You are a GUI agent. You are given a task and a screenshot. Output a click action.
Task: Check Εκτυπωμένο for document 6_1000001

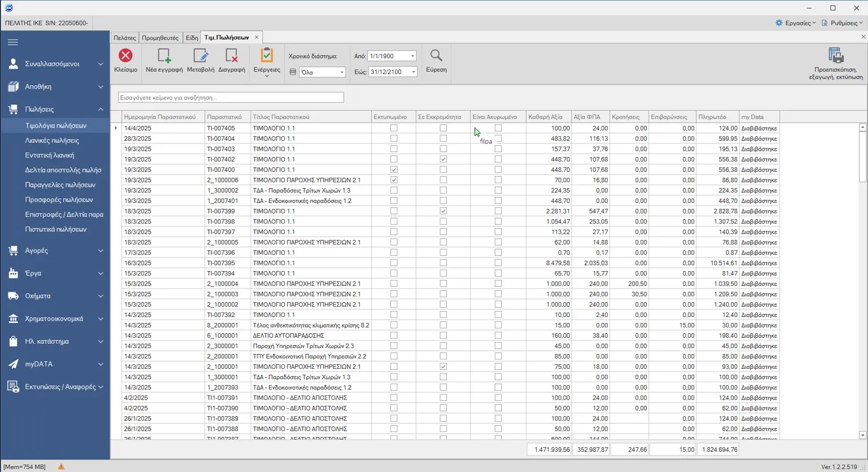click(x=394, y=335)
